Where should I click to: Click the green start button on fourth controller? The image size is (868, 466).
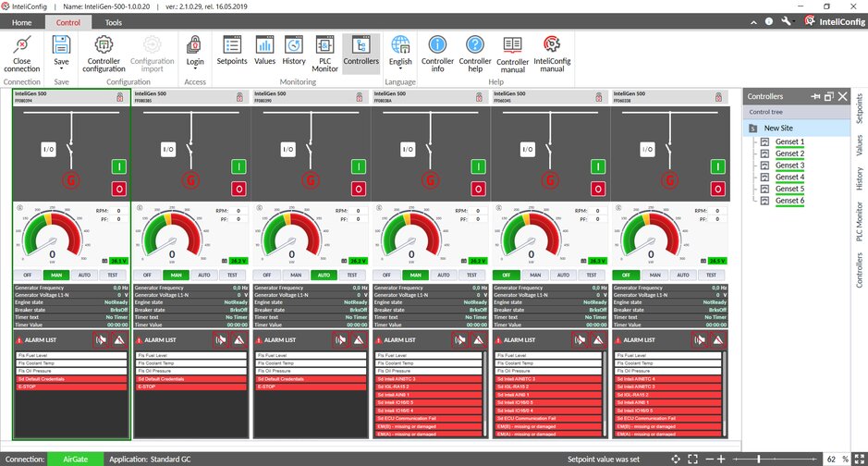[478, 166]
